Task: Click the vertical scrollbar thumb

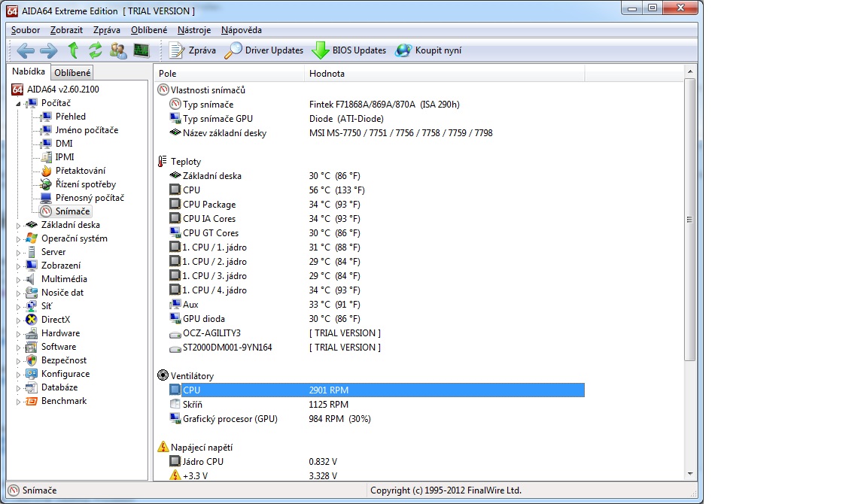Action: pyautogui.click(x=689, y=220)
